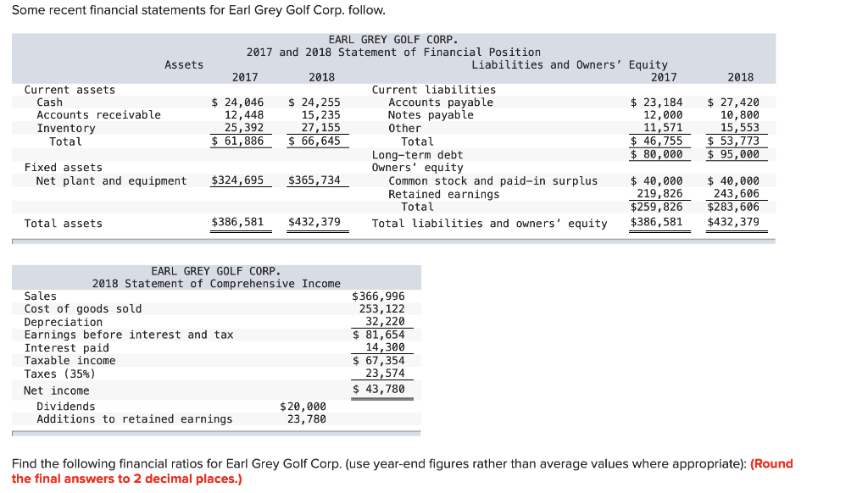The width and height of the screenshot is (868, 493).
Task: Select the Taxable income value $ 67,354
Action: tap(379, 361)
